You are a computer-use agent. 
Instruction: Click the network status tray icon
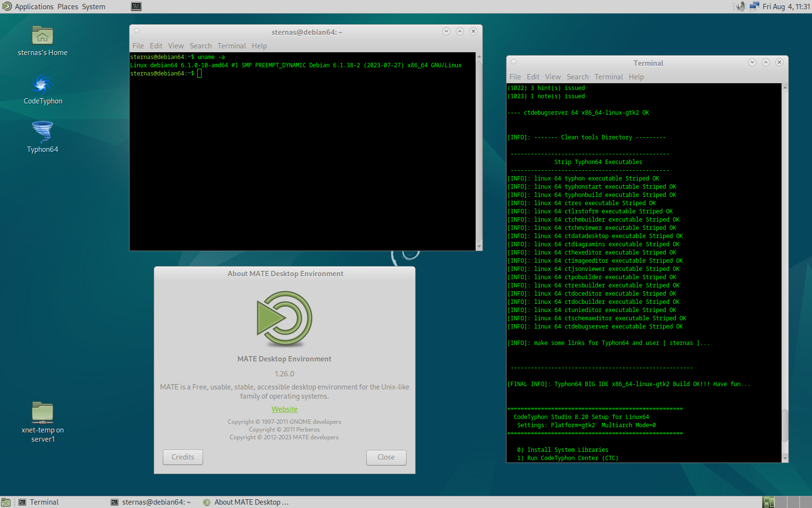tap(754, 6)
